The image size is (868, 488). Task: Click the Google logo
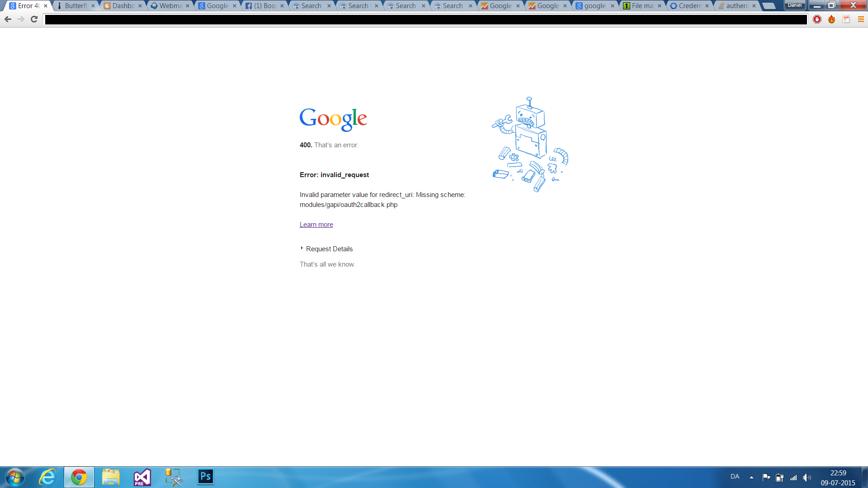point(333,120)
